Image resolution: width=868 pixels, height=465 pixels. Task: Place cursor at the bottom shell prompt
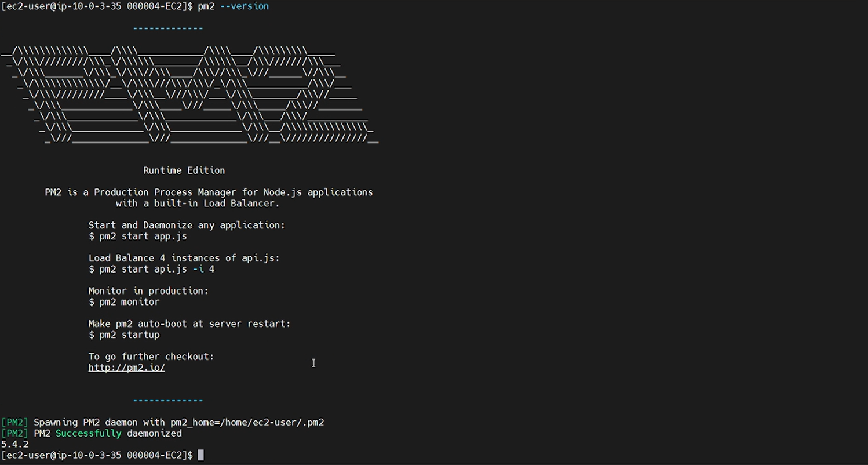(201, 455)
